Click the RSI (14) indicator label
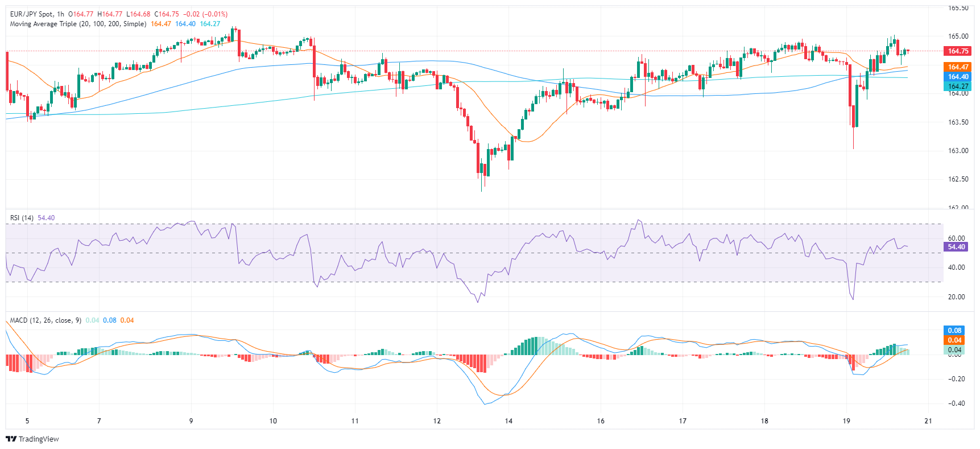This screenshot has width=980, height=449. coord(22,218)
